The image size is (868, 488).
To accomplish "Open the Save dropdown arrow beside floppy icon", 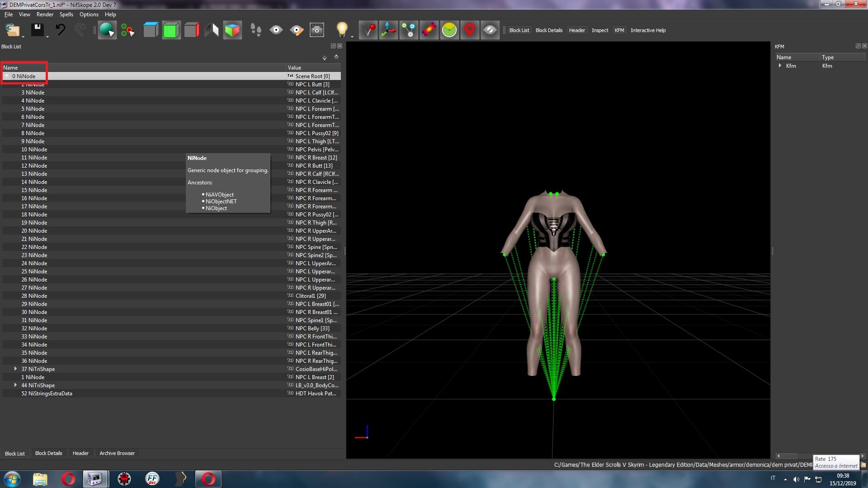I will [x=47, y=36].
